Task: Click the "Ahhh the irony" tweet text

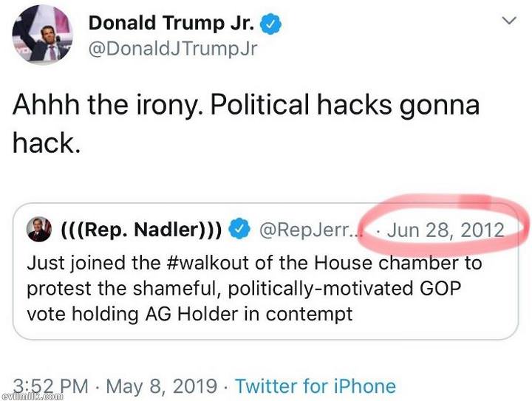Action: coord(105,105)
